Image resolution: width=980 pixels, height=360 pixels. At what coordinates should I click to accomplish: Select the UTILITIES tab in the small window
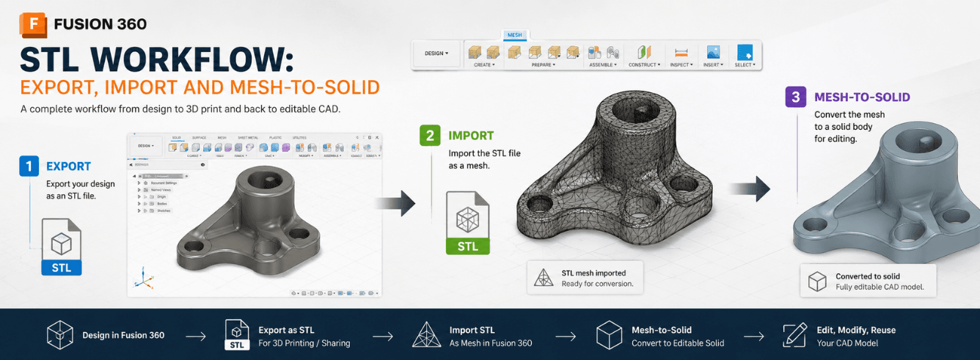299,138
